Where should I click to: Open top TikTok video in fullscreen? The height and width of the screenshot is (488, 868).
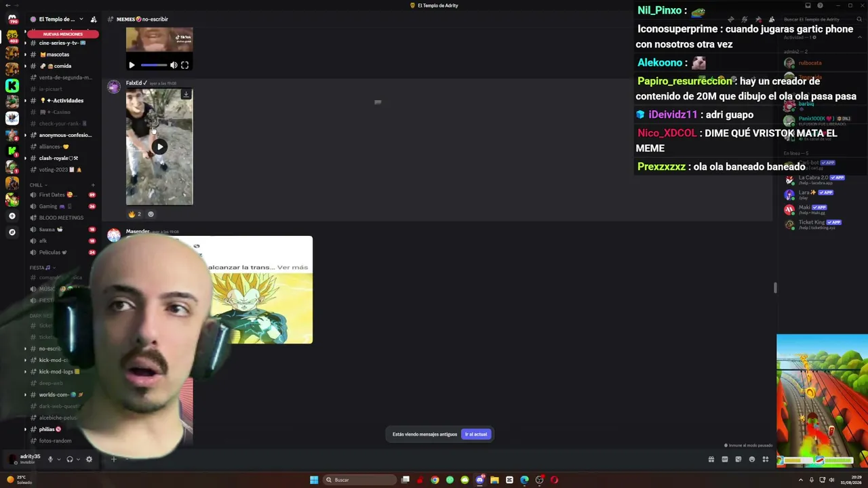[x=184, y=65]
